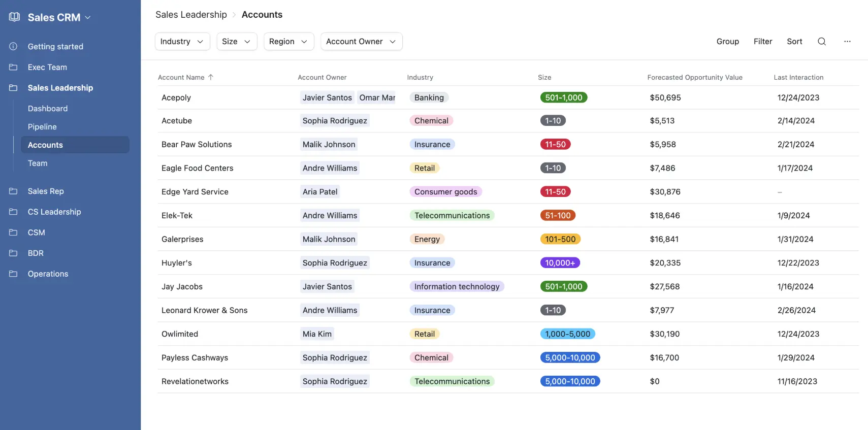This screenshot has height=430, width=868.
Task: Click the Getting started info icon
Action: click(14, 47)
